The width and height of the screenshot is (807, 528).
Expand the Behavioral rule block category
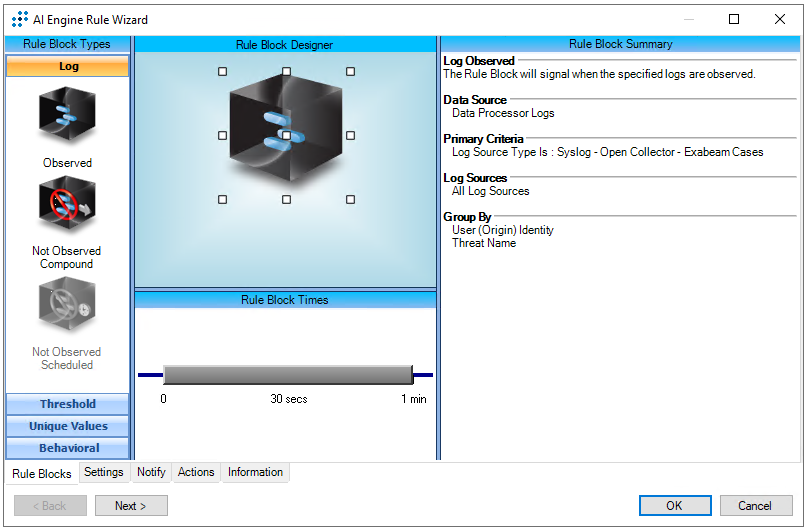tap(68, 448)
